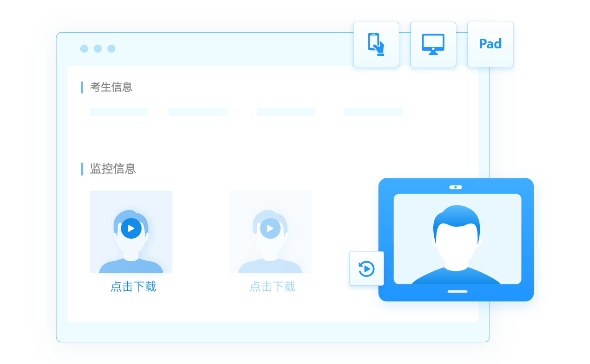Click the 考生信息 section heading
This screenshot has height=364, width=590.
[111, 87]
